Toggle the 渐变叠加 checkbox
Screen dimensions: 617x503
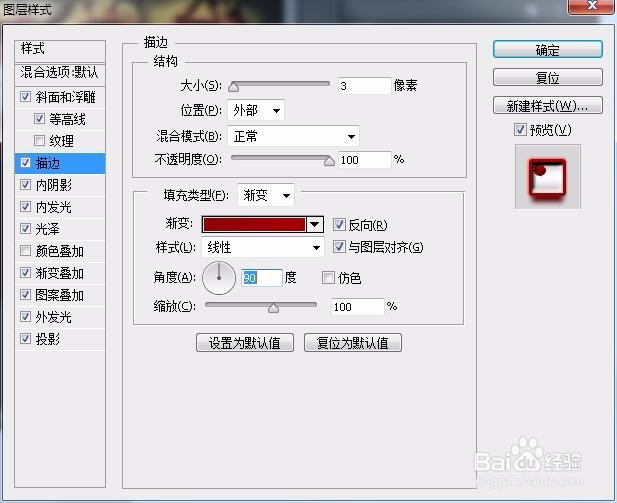(x=26, y=273)
